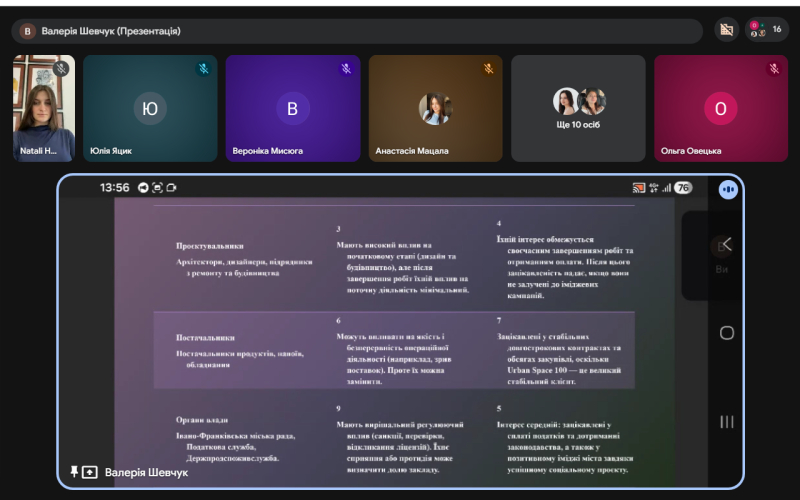
Task: Click the blue audio indicator on presentation
Action: (x=727, y=189)
